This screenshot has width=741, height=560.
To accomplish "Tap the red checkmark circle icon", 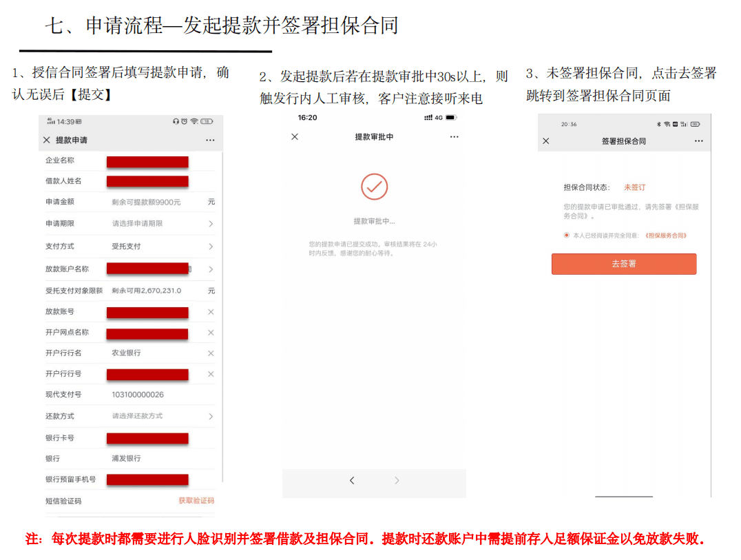I will click(x=374, y=187).
